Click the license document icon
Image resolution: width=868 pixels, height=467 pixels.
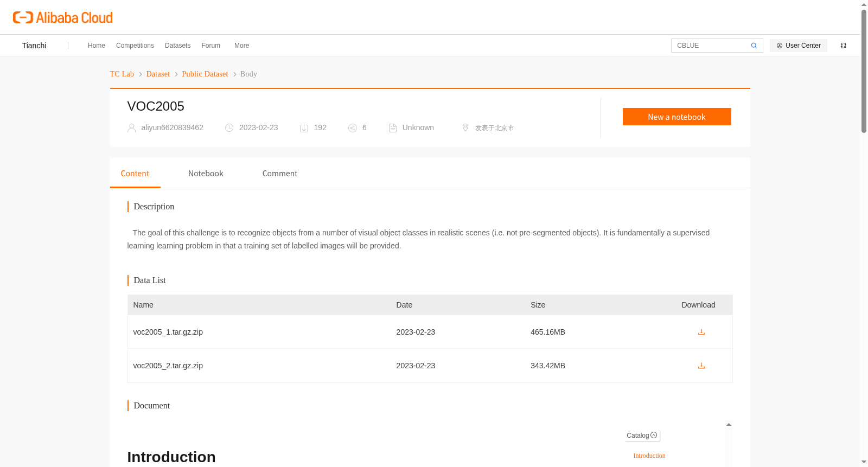click(393, 128)
